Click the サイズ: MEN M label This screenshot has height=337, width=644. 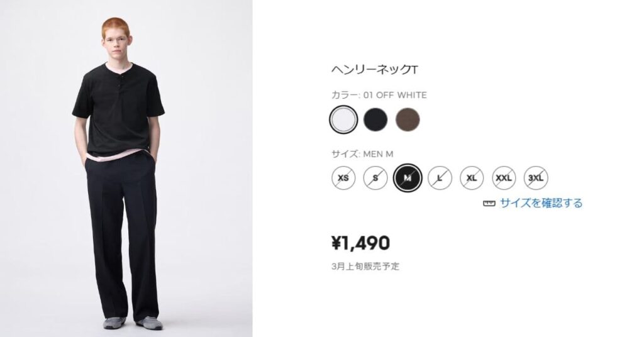(362, 154)
